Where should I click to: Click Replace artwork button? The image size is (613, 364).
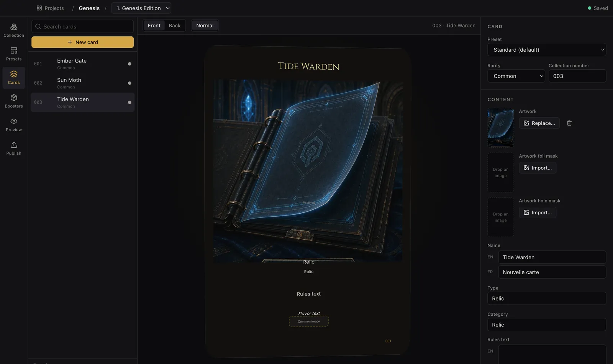pos(539,123)
